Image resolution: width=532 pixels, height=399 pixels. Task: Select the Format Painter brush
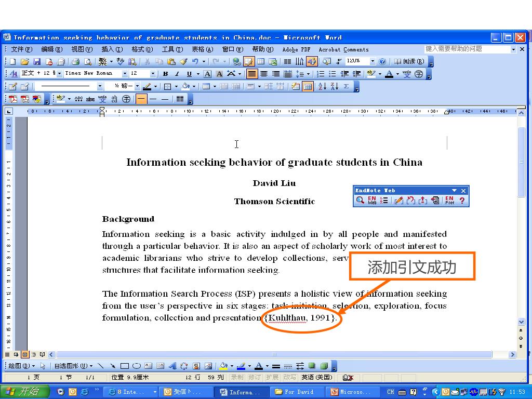183,61
